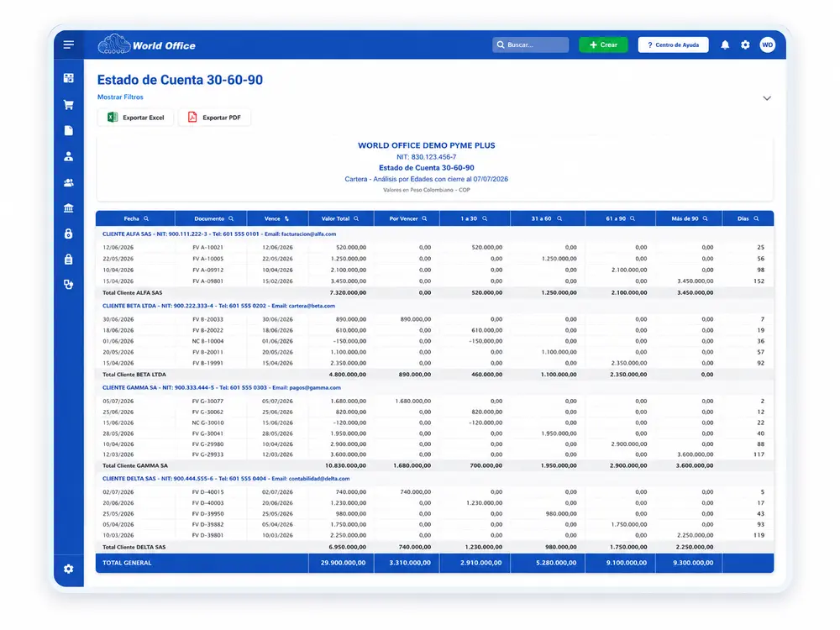Open the stethoscope-like sidebar icon
Screen dimensions: 840x630
69,285
